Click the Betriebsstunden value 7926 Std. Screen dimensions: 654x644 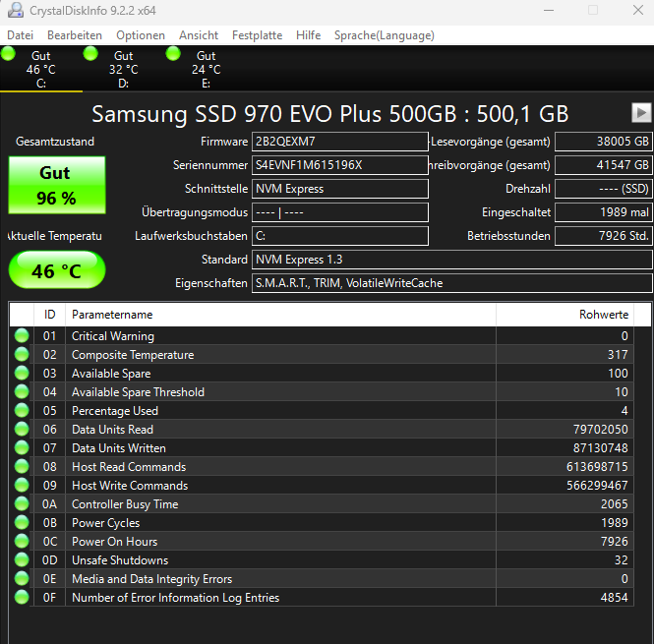[604, 236]
